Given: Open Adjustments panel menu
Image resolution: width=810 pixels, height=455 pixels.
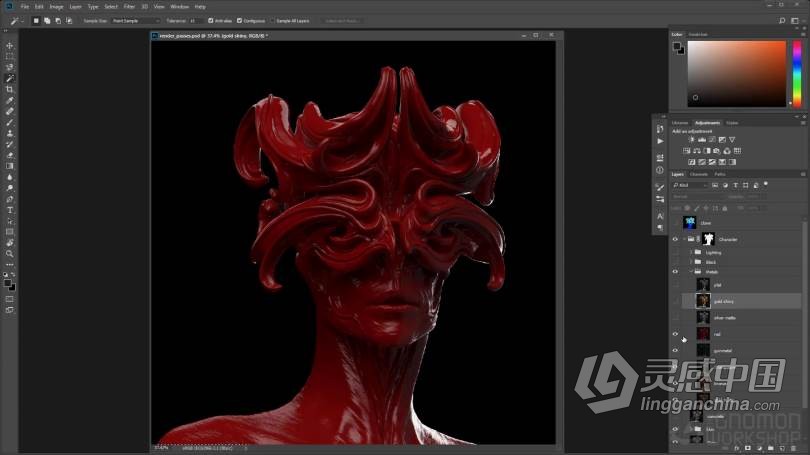Looking at the screenshot, I should point(803,123).
